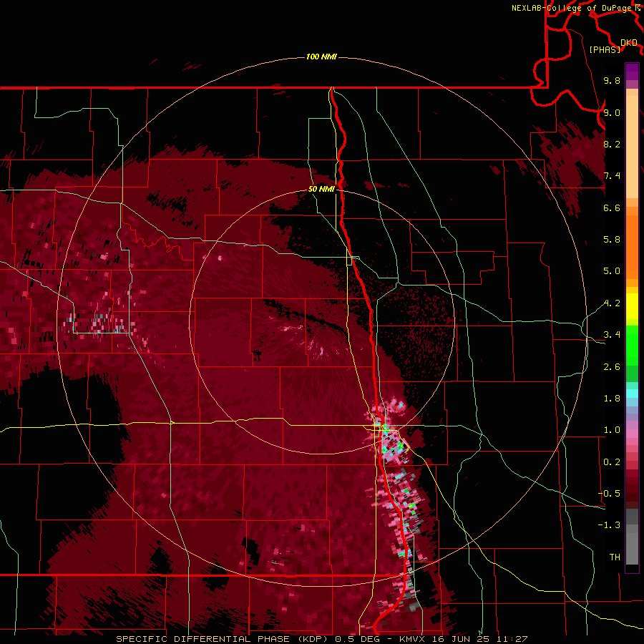Screen dimensions: 644x644
Task: Click the 4.2 value on color scale
Action: pos(612,303)
